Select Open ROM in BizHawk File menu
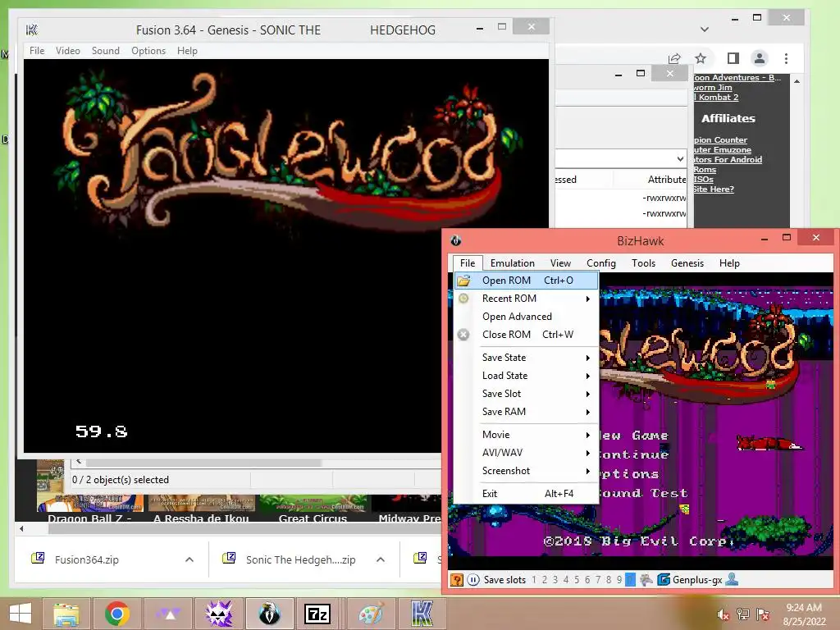 pos(526,281)
